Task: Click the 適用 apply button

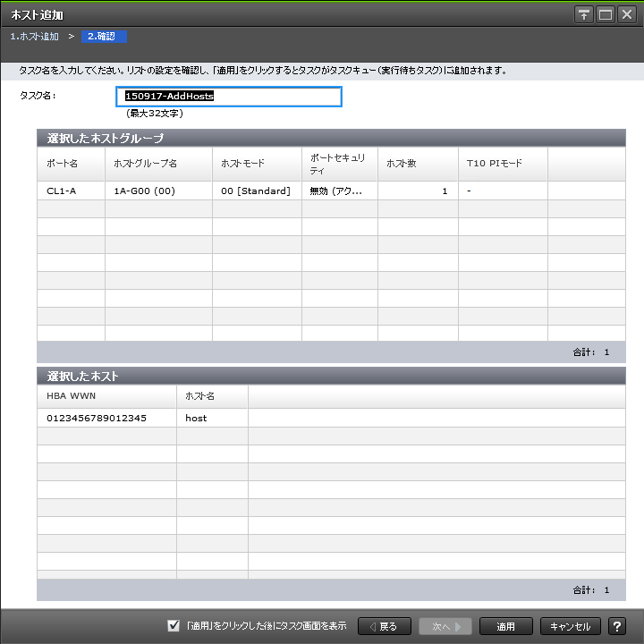Action: point(506,626)
